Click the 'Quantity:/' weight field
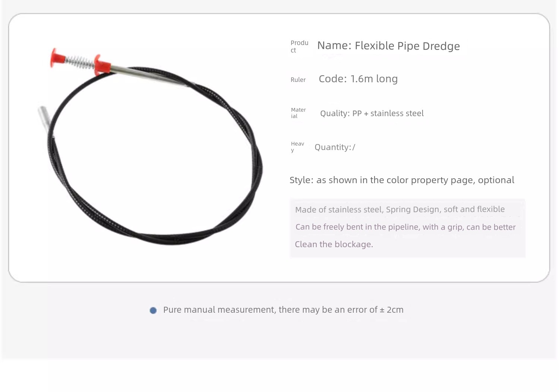The height and width of the screenshot is (392, 559). tap(335, 147)
